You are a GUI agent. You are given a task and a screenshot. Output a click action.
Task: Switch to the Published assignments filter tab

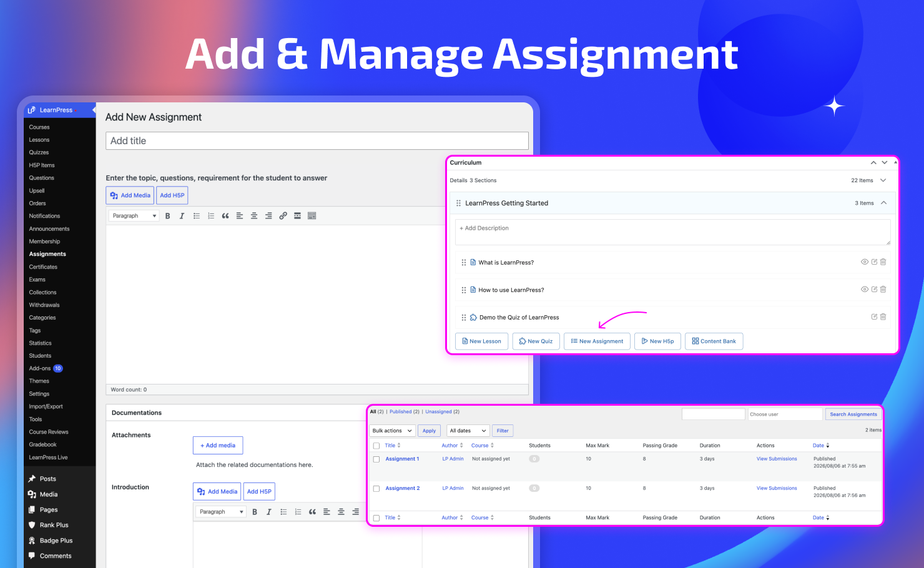(400, 412)
